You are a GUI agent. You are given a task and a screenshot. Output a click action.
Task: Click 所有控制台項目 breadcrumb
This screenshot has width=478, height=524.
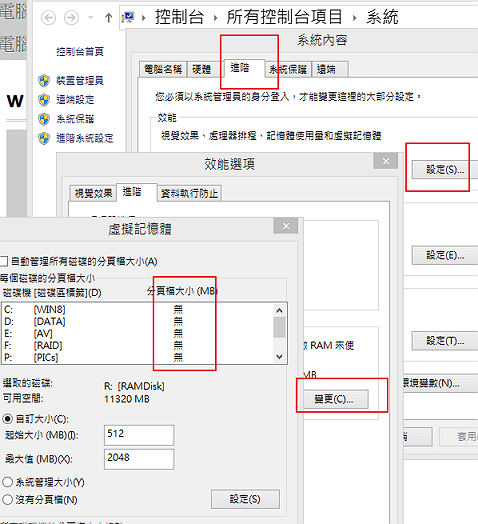tap(284, 17)
